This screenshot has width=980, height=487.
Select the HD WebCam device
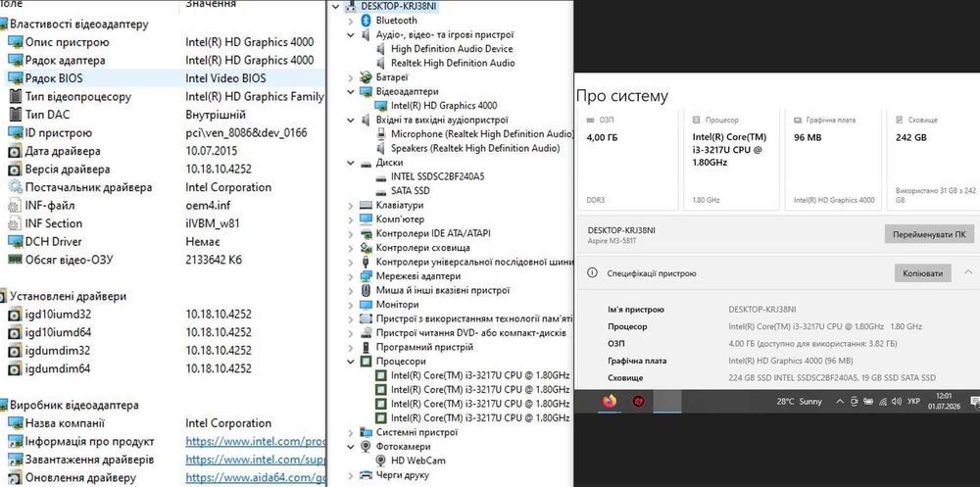coord(418,461)
